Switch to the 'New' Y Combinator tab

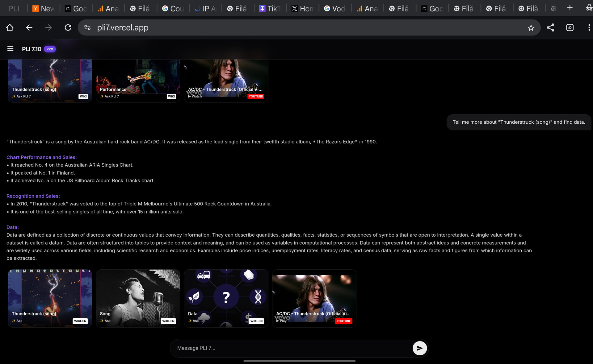tap(44, 8)
